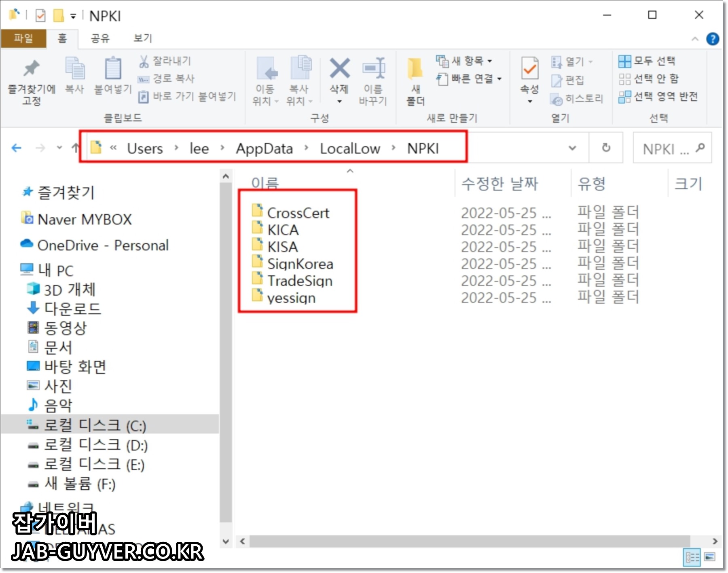Navigate to Users in the address bar
Image resolution: width=728 pixels, height=573 pixels.
[145, 148]
